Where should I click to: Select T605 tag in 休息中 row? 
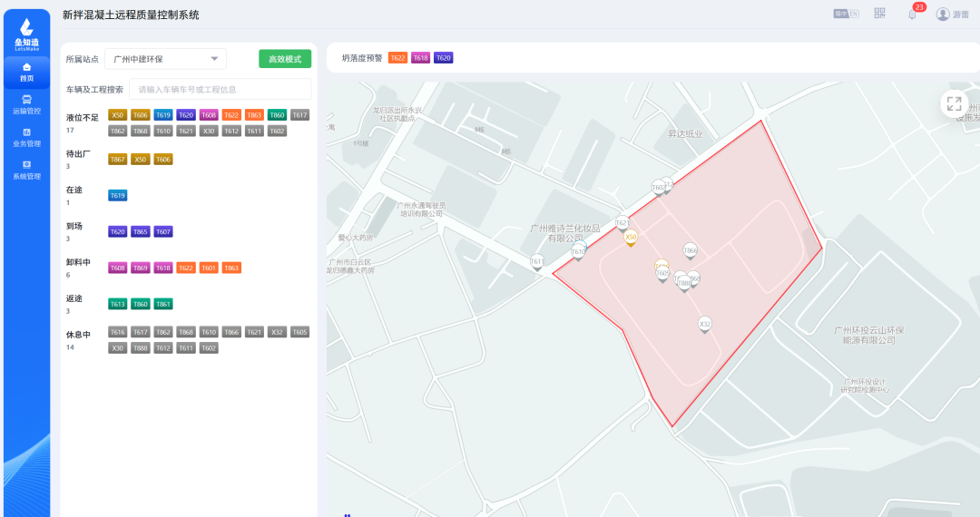(x=300, y=332)
